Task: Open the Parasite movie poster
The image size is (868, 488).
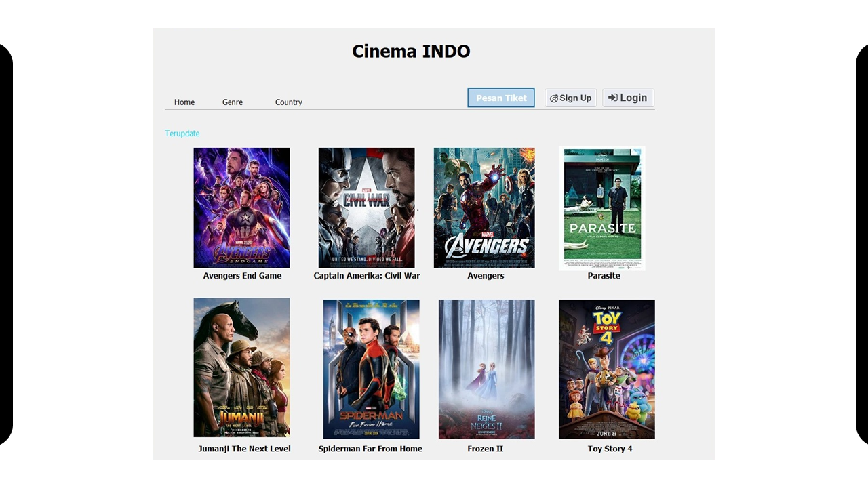Action: (602, 207)
